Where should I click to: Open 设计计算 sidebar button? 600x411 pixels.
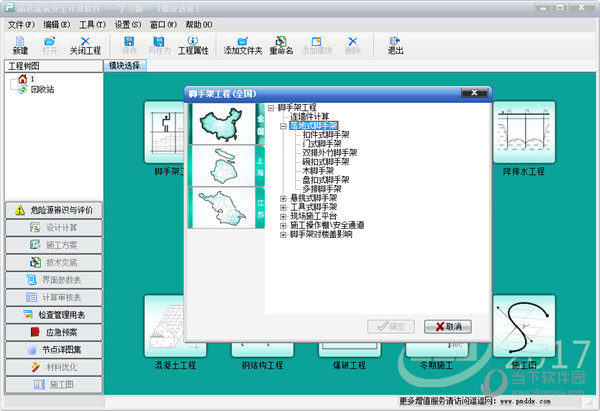pyautogui.click(x=54, y=228)
